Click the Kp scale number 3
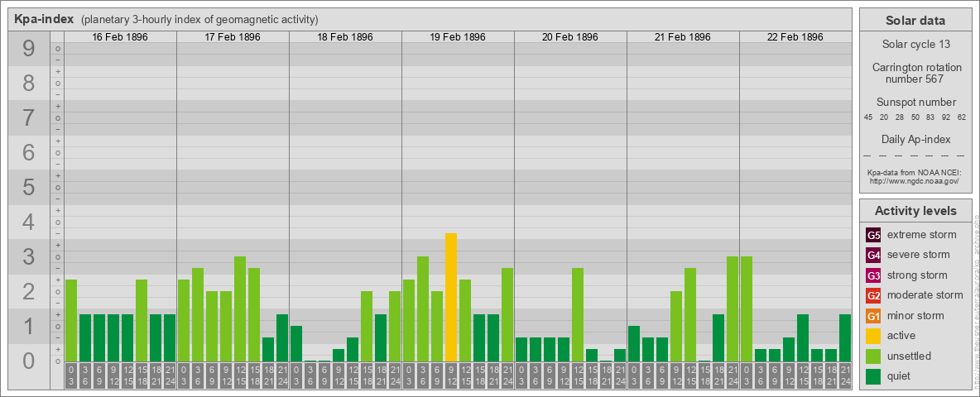Viewport: 980px width, 397px height. 29,256
